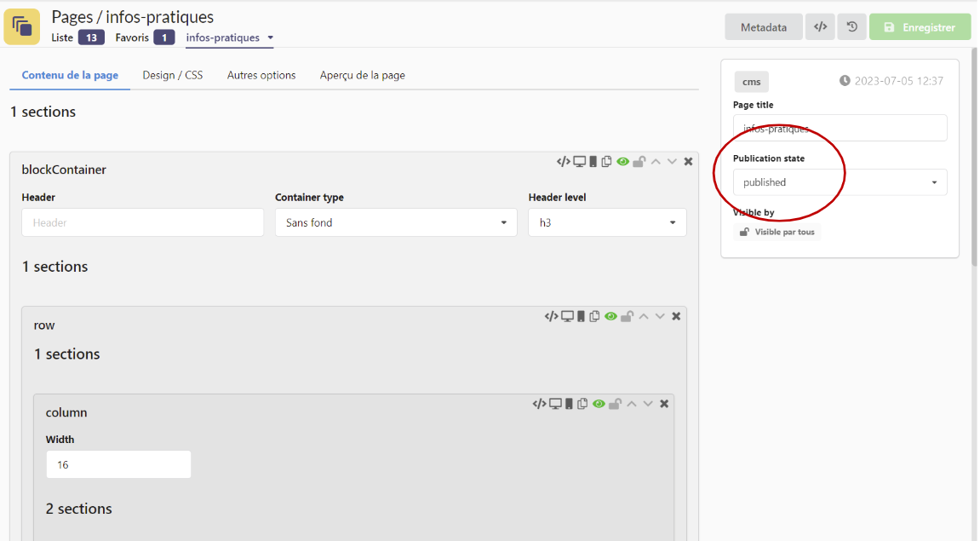The image size is (980, 541).
Task: Delete the row section with X icon
Action: pos(676,317)
